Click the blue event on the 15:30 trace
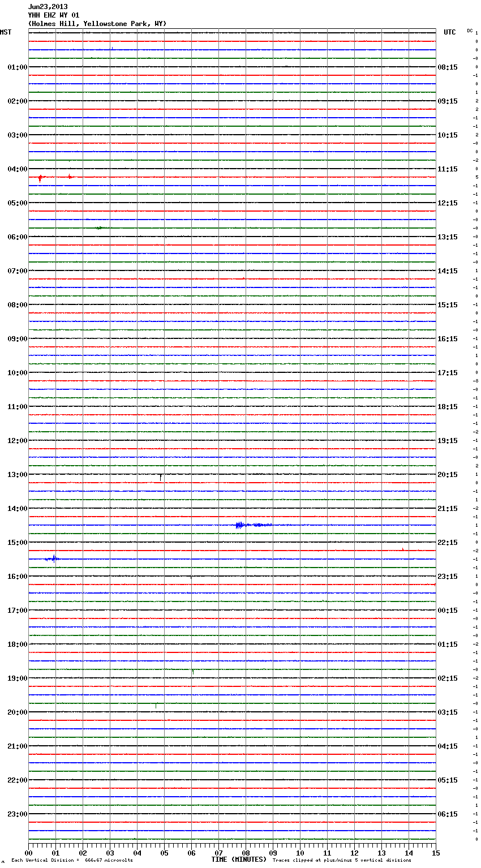 point(53,558)
